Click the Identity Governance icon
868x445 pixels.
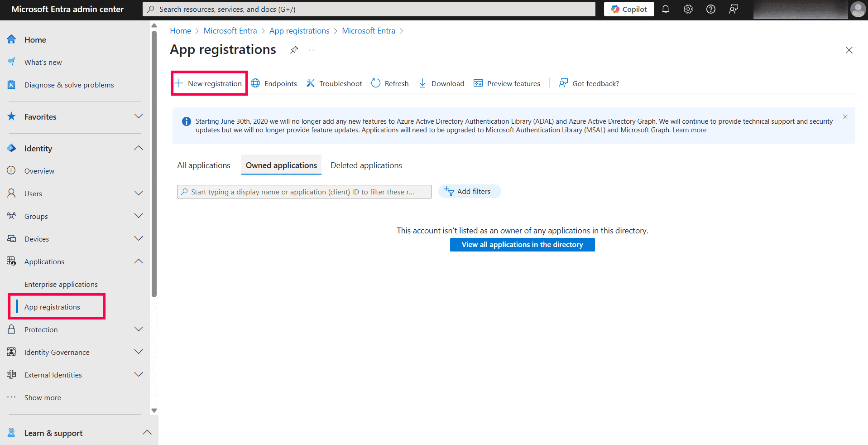(11, 352)
